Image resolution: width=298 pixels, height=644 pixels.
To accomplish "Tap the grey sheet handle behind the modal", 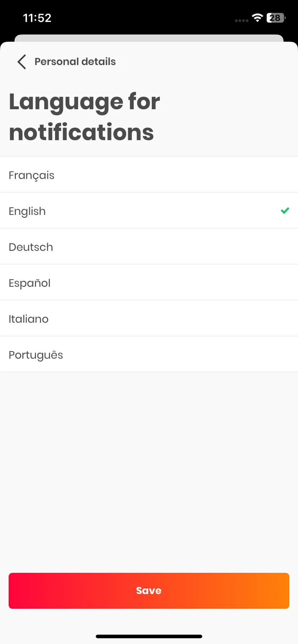I will [149, 38].
